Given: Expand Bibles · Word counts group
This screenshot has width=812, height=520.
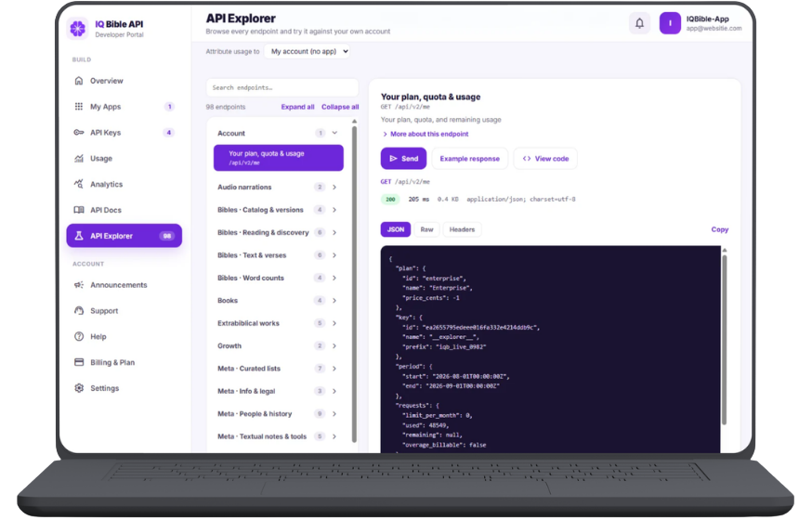Looking at the screenshot, I should click(334, 278).
